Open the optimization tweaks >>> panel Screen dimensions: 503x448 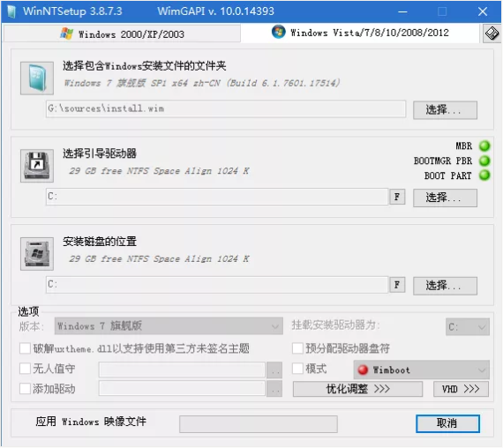357,389
